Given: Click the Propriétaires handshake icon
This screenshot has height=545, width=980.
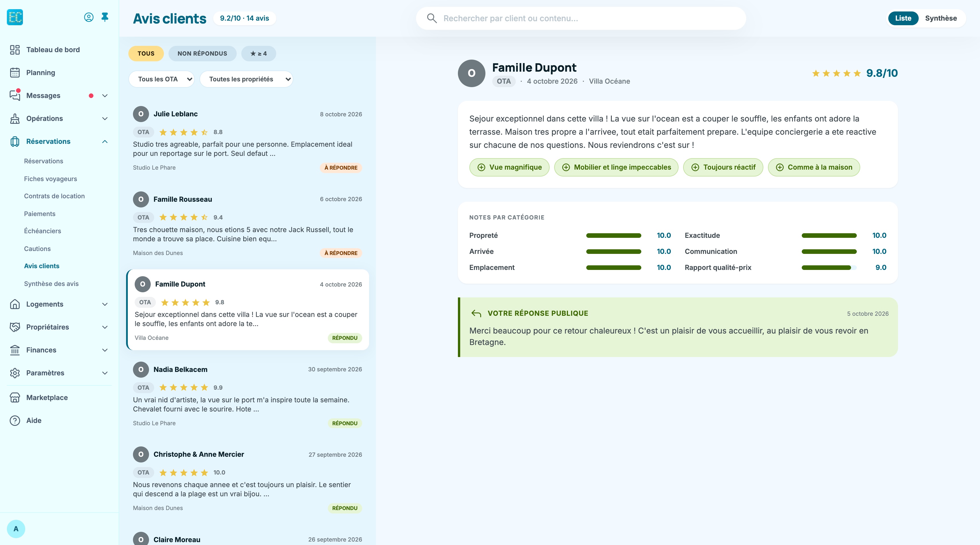Looking at the screenshot, I should [15, 327].
